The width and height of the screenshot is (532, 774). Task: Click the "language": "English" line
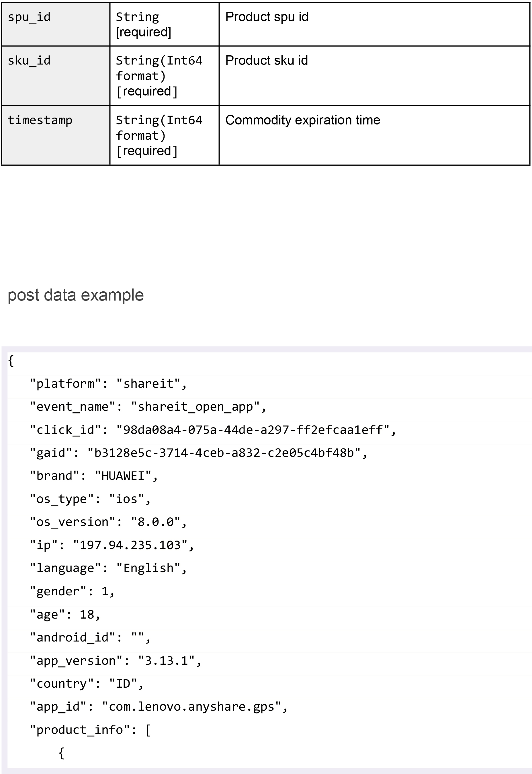108,568
